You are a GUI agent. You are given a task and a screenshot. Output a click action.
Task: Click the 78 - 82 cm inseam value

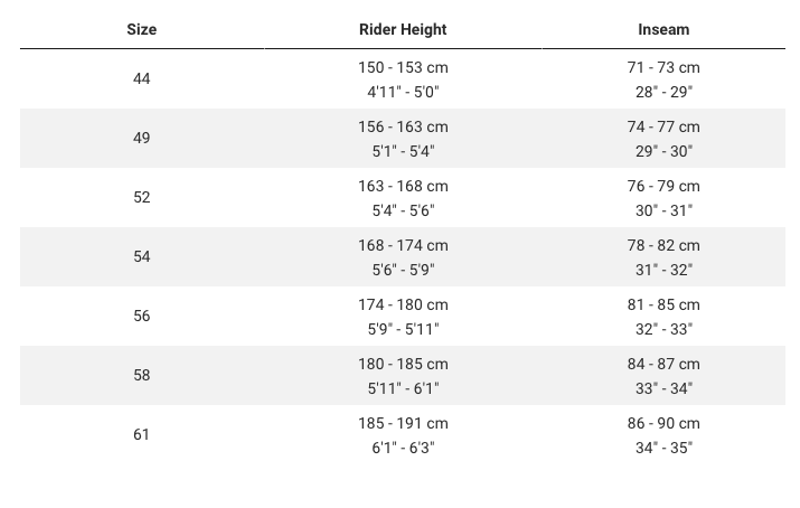(x=664, y=245)
